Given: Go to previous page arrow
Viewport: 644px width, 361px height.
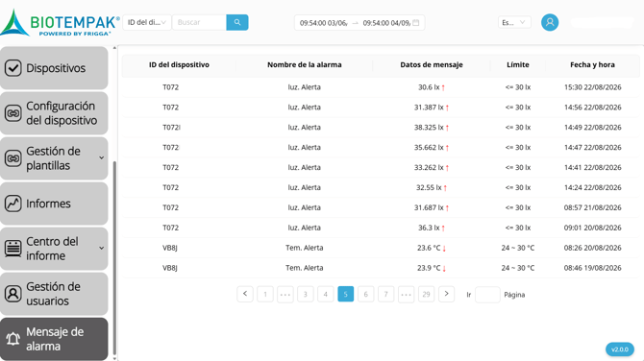Looking at the screenshot, I should [x=245, y=294].
